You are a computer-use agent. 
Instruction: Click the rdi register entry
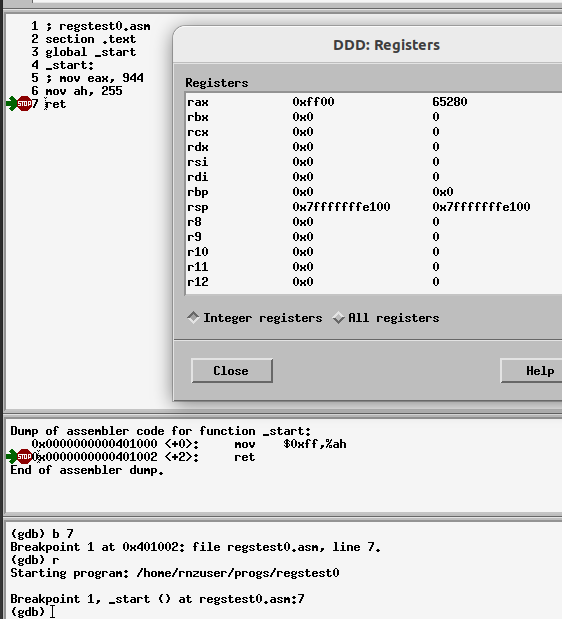(x=374, y=177)
